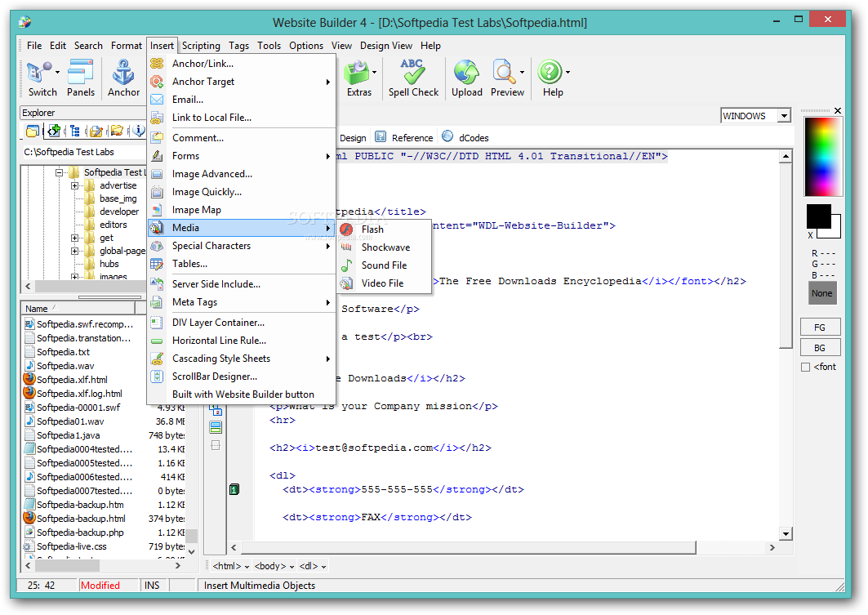Open the Help dropdown arrow

[x=568, y=72]
